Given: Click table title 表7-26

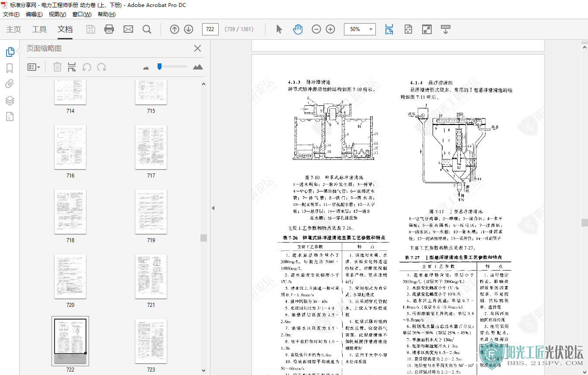Looking at the screenshot, I should (x=334, y=238).
